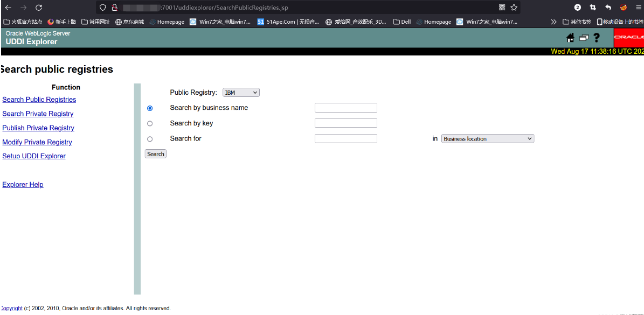Select the Search by business name radio

(x=150, y=108)
